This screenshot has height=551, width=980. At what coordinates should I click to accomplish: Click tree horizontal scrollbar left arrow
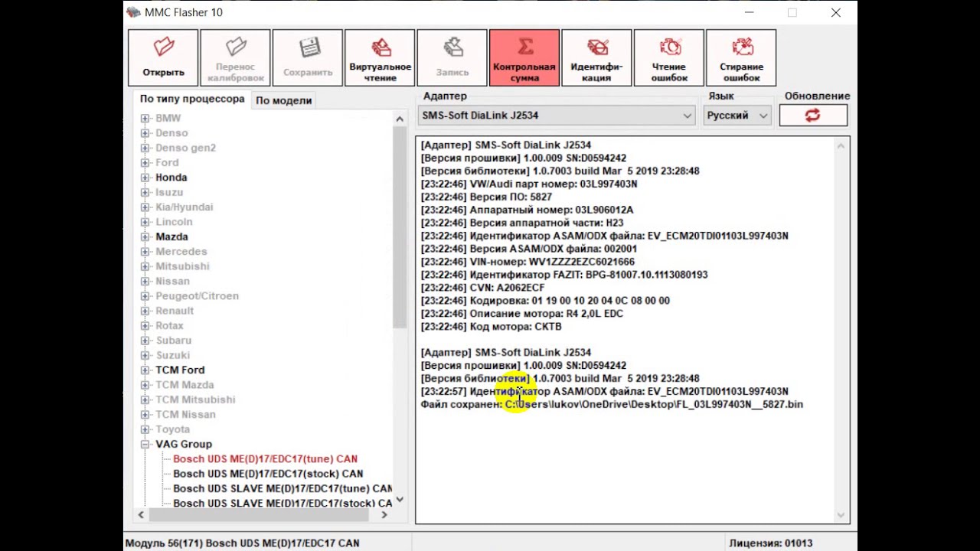coord(141,515)
